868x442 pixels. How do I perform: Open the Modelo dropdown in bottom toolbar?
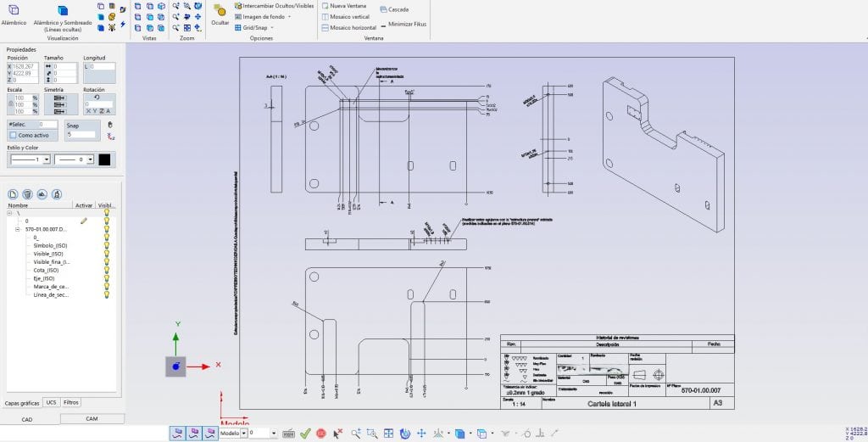[244, 434]
